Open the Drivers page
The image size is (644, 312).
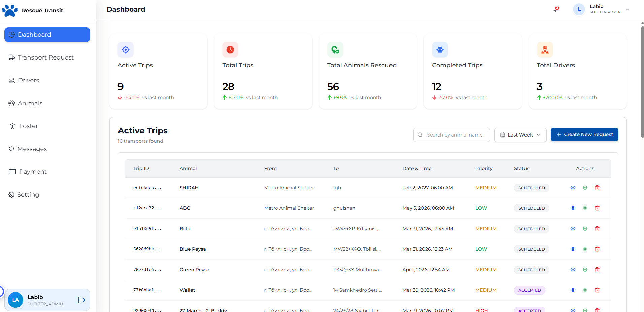[47, 80]
